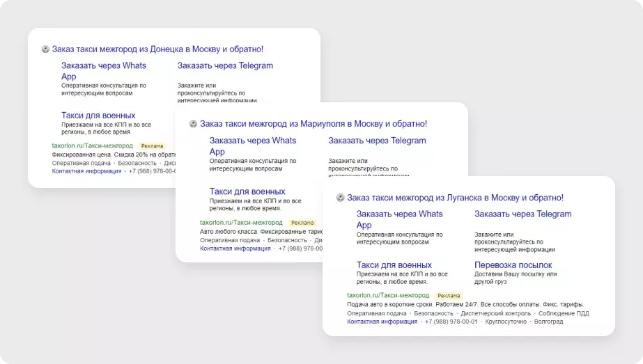Click 'Оперативная подача' in the Донецк ad

(82, 163)
